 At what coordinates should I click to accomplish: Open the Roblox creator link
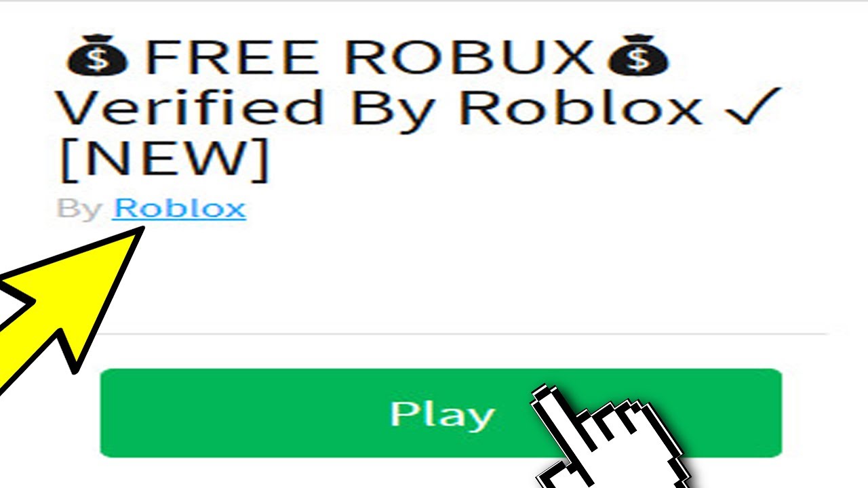point(180,208)
